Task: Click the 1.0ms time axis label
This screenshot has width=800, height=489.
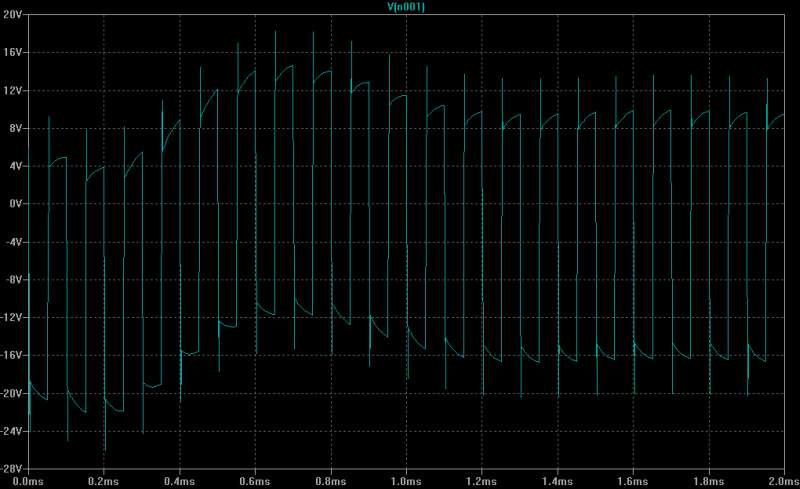Action: (x=406, y=481)
